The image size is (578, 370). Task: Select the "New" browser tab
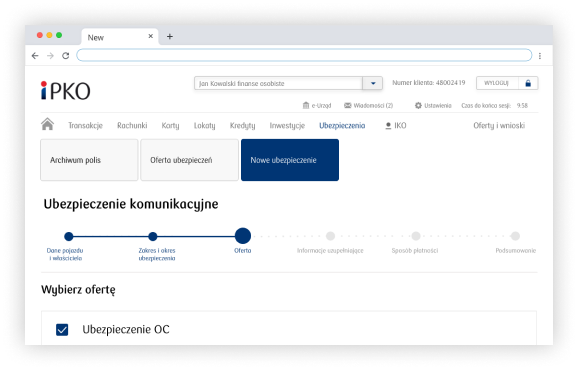pos(120,37)
